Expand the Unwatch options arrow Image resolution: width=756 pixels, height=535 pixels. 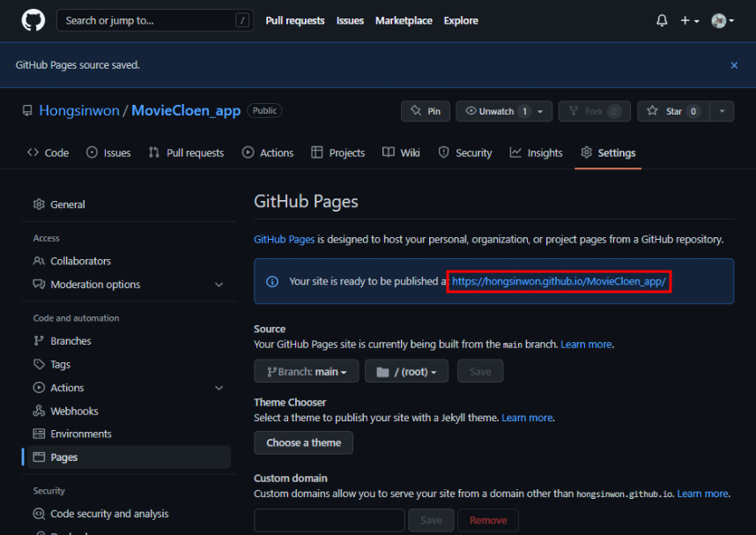[540, 111]
